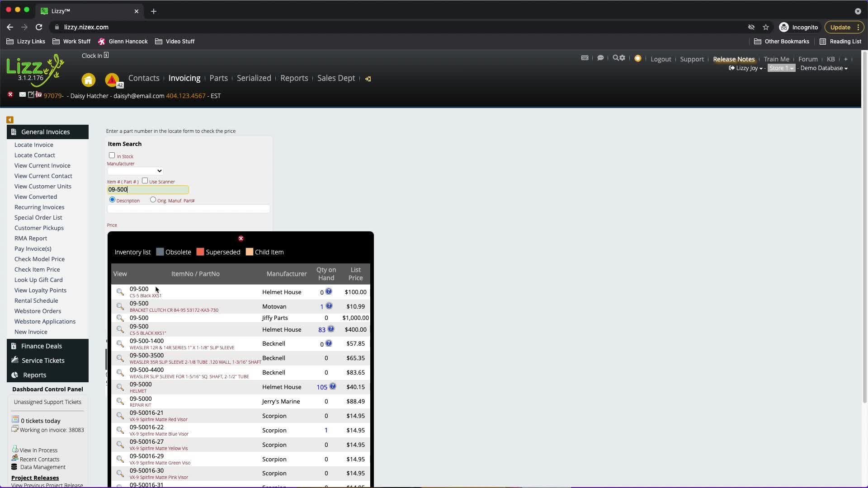Select Orig. Manuf. Part# radio button
Viewport: 868px width, 488px height.
(x=153, y=200)
